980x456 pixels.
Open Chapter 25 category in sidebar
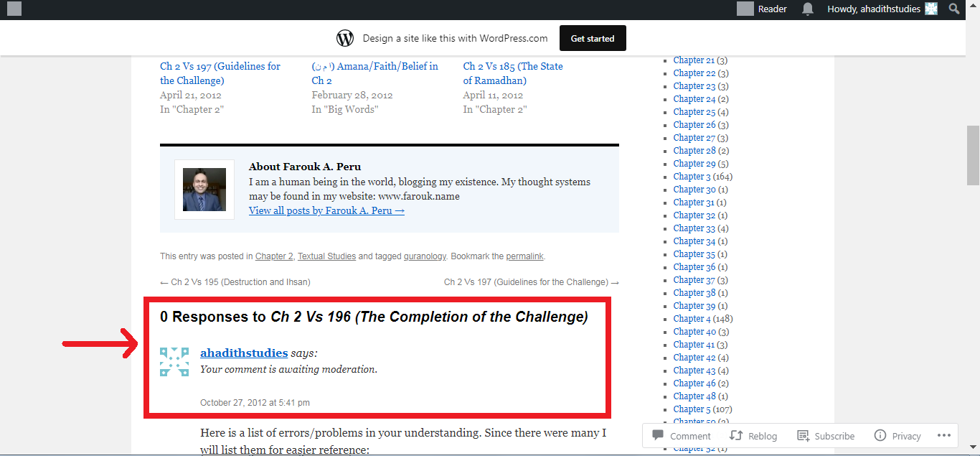point(694,112)
